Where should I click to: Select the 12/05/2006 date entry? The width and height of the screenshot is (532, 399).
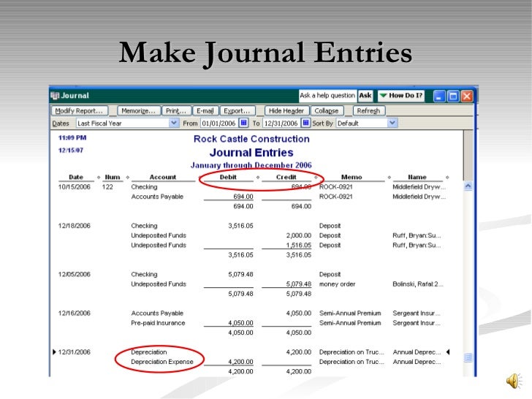75,275
